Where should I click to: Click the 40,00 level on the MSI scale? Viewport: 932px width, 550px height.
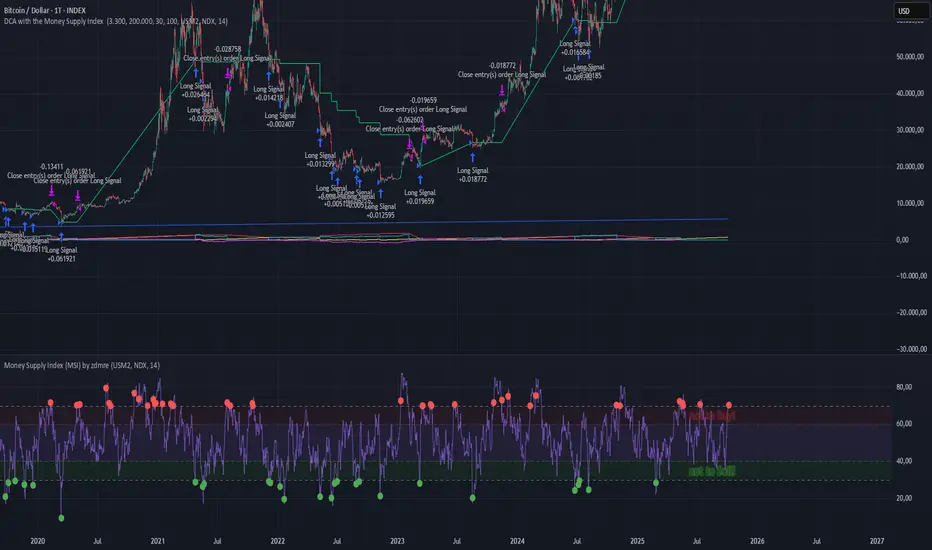tap(903, 461)
